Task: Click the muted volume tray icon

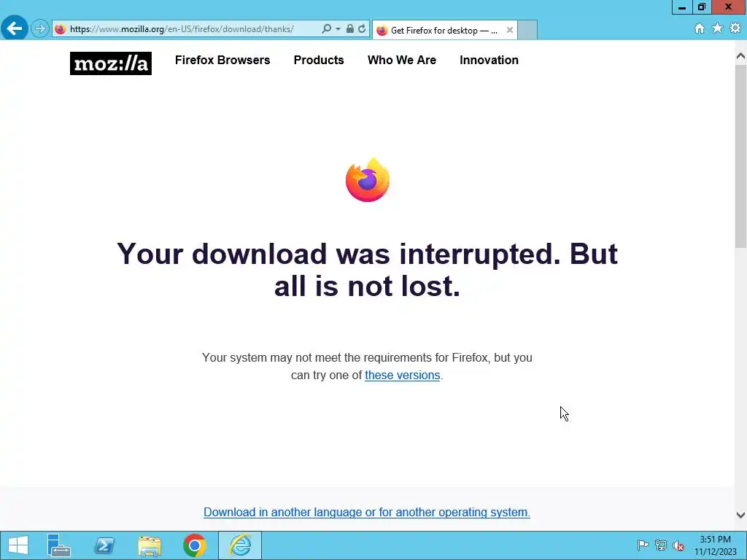Action: pos(678,545)
